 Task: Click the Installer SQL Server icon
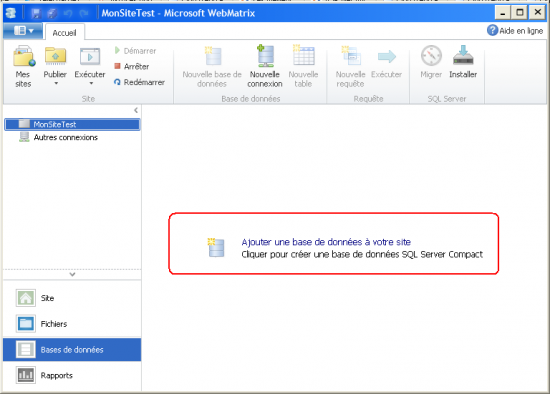pos(463,55)
